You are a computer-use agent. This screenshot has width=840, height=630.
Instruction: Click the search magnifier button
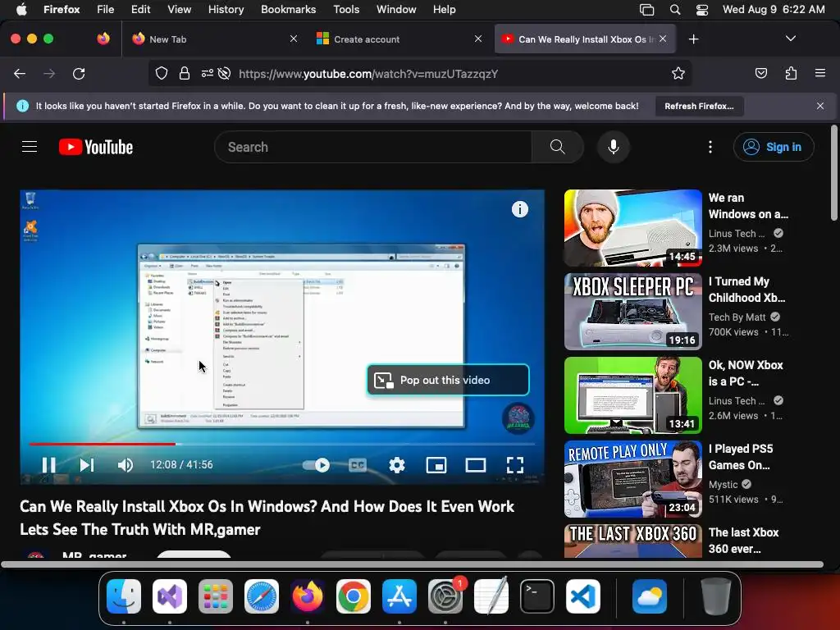pyautogui.click(x=557, y=147)
